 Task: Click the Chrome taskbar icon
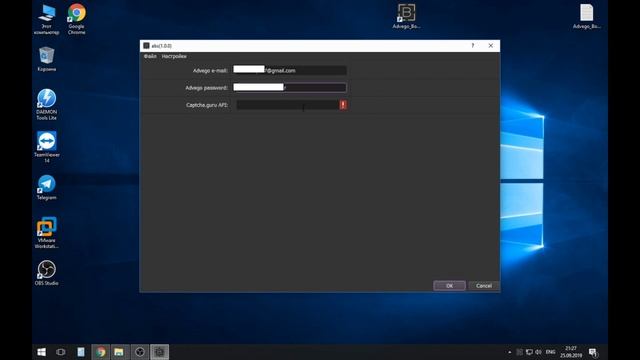tap(100, 352)
